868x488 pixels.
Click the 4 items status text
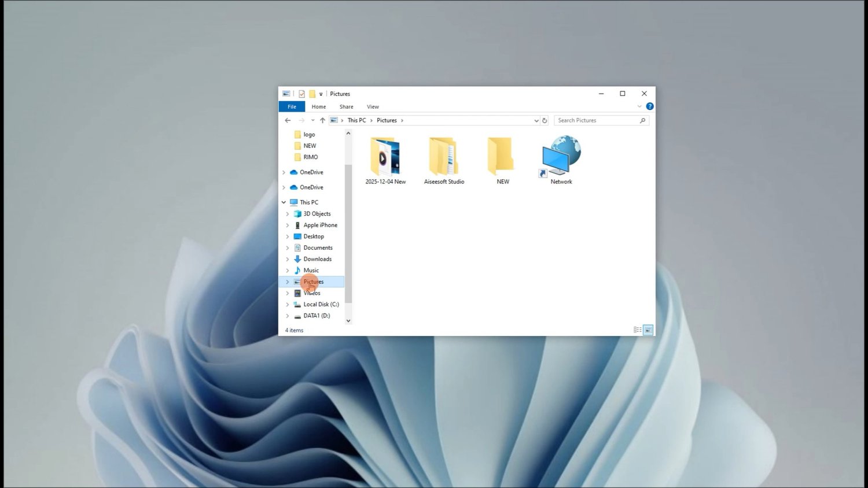tap(294, 330)
